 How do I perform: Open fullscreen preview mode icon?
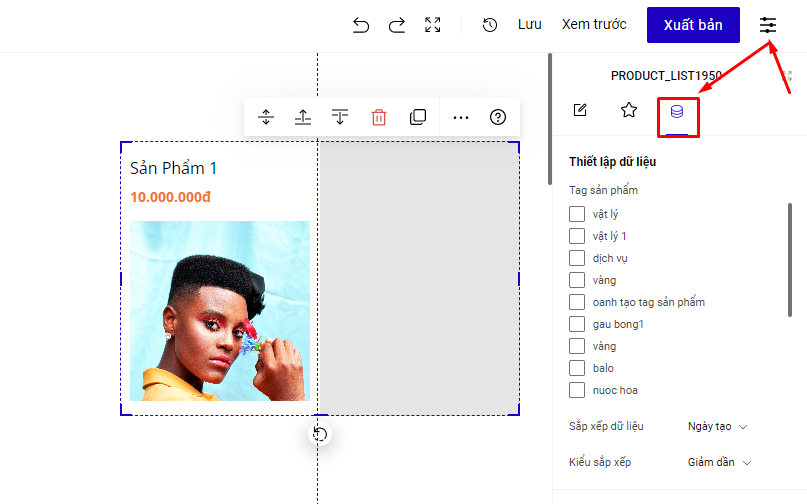[433, 25]
